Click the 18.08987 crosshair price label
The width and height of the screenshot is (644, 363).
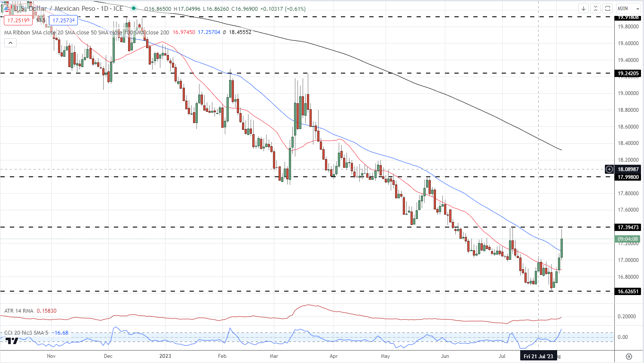tap(628, 169)
